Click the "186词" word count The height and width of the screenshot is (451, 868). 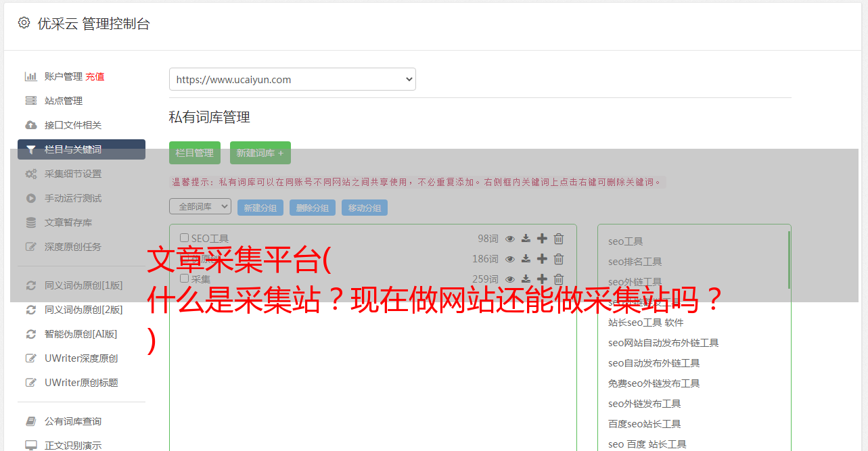(x=485, y=259)
